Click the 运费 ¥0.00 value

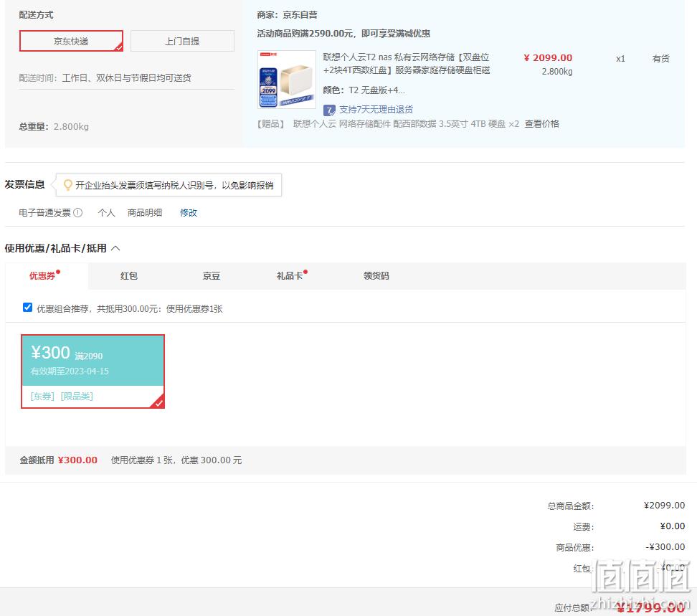tap(672, 526)
